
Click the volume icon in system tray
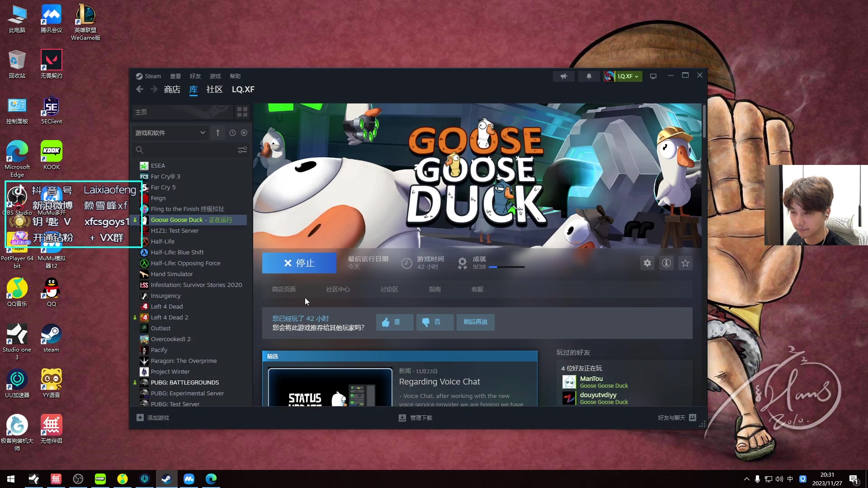point(779,479)
